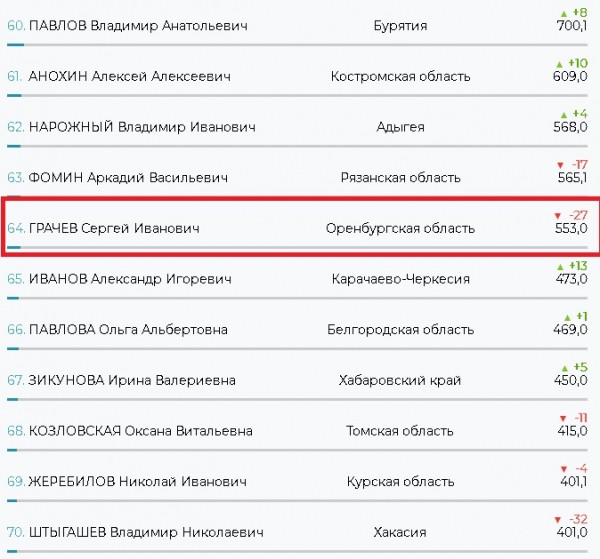Open ЗИКУНОВА Ирина Валериевна entry

pyautogui.click(x=133, y=380)
